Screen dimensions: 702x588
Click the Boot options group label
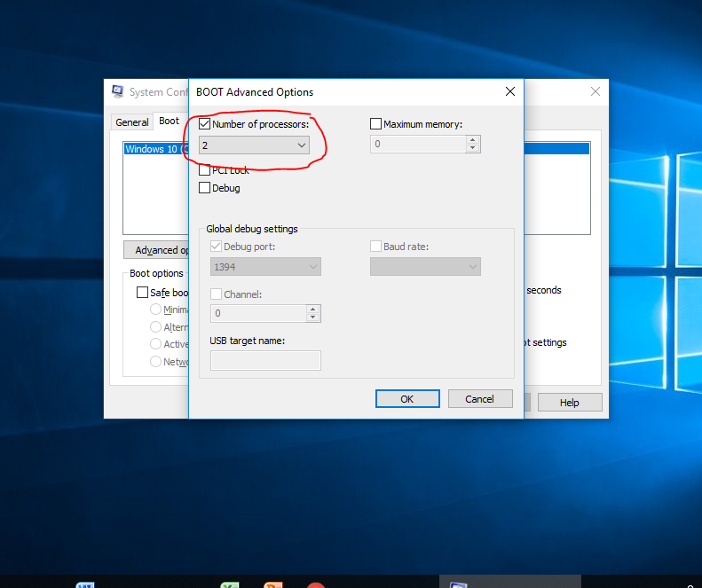(156, 273)
